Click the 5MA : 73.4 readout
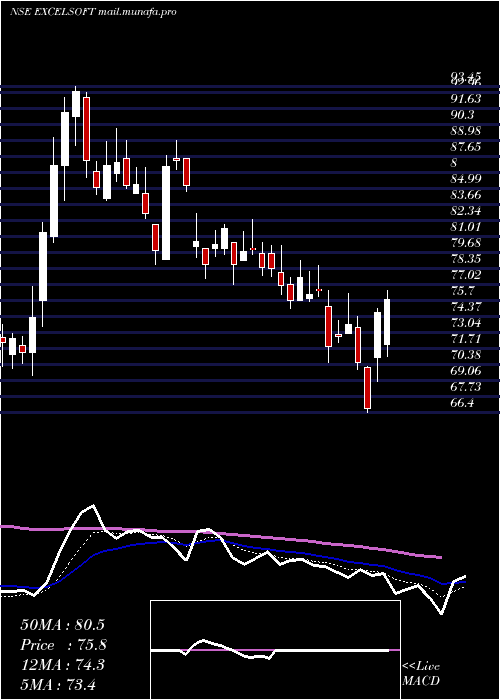 coord(59,684)
